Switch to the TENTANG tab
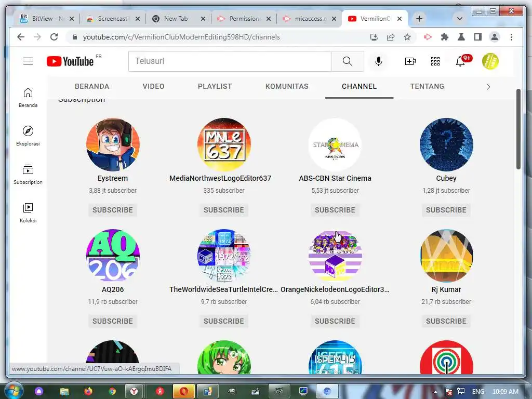Screen dimensions: 532x399 pyautogui.click(x=427, y=86)
